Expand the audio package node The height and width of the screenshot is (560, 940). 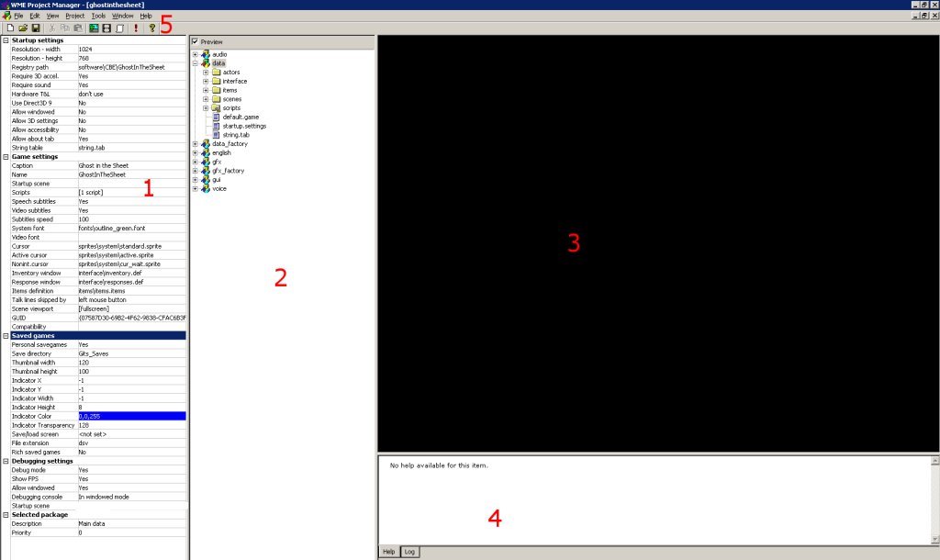click(195, 54)
